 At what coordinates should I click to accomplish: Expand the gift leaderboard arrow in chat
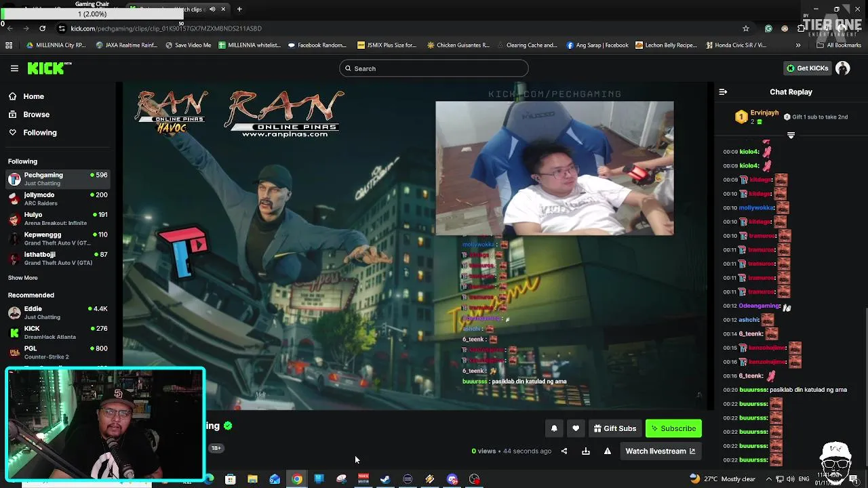[x=791, y=136]
